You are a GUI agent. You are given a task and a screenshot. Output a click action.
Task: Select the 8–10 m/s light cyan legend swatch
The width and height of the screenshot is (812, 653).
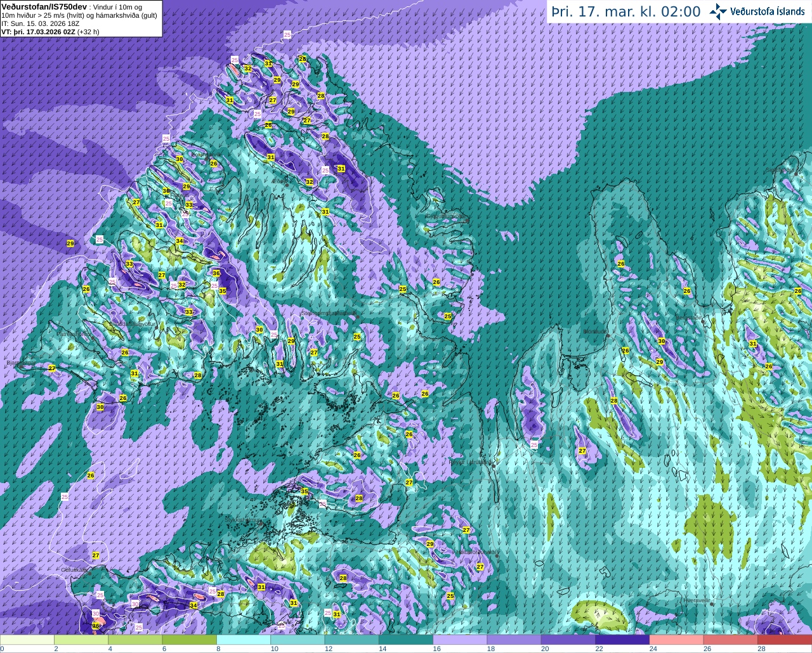tap(244, 640)
